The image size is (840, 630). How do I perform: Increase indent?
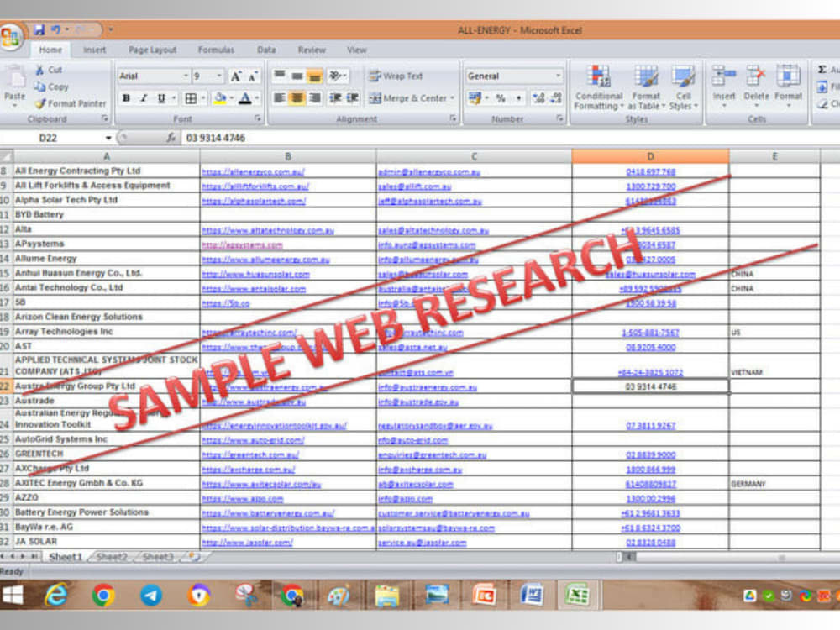(x=353, y=98)
